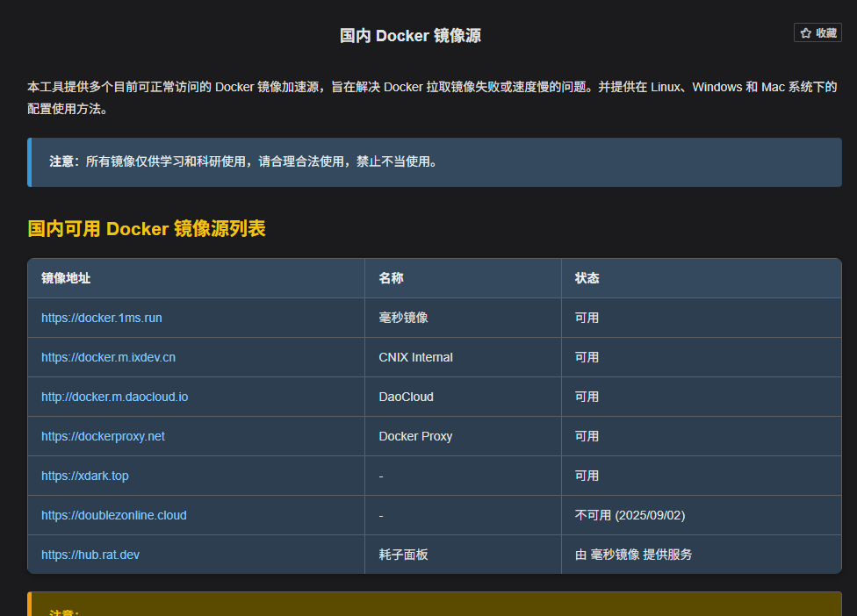Click the blue 注意 notice text
The width and height of the screenshot is (857, 616).
pyautogui.click(x=244, y=161)
